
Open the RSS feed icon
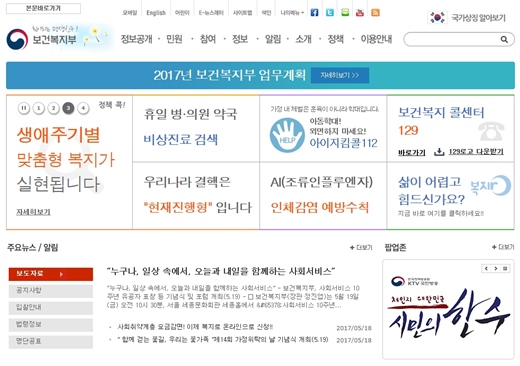(x=375, y=13)
